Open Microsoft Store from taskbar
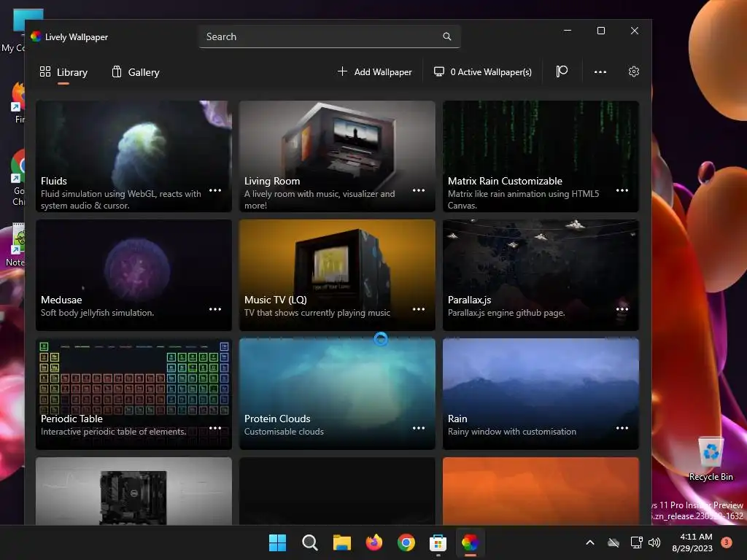The height and width of the screenshot is (560, 747). (x=438, y=542)
